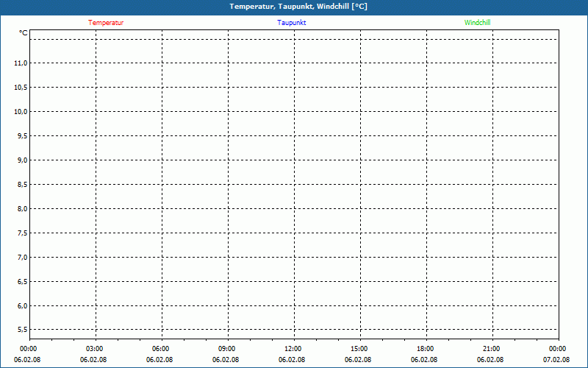Image resolution: width=588 pixels, height=368 pixels.
Task: Click the 11,0 y-axis value
Action: 21,63
